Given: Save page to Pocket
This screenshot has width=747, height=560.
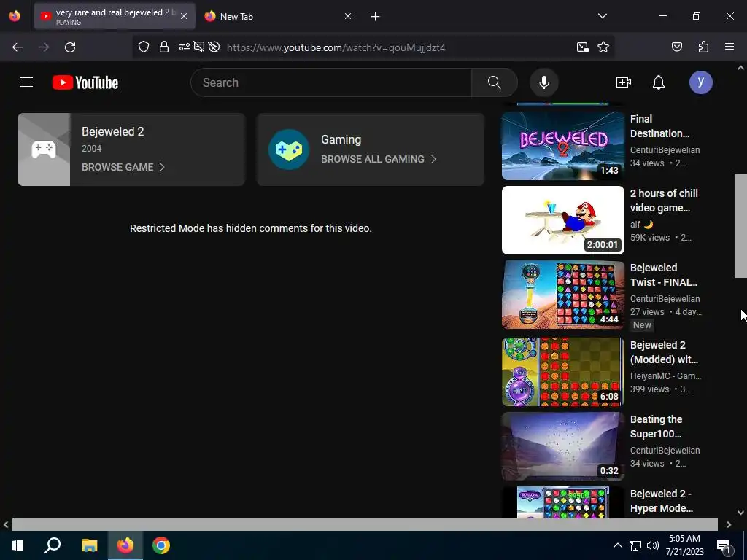Looking at the screenshot, I should tap(676, 47).
